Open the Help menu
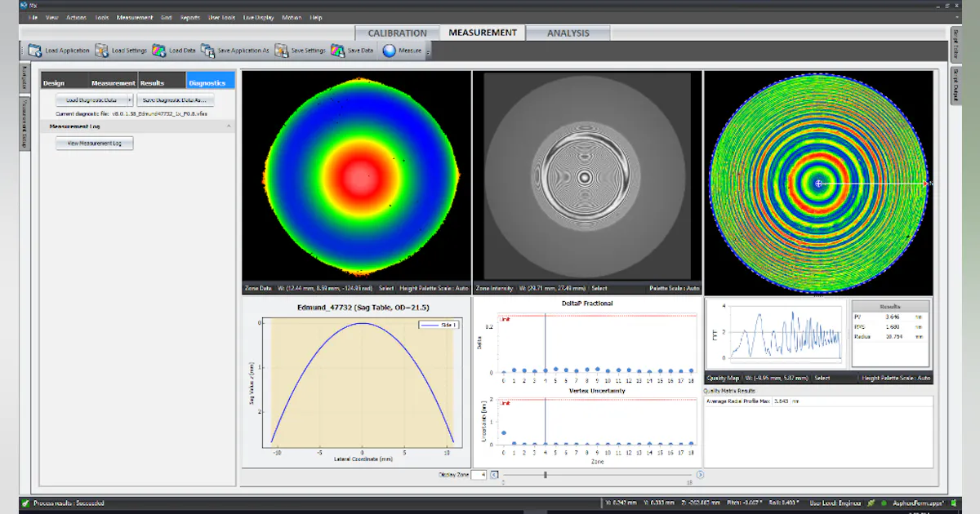980x514 pixels. (x=316, y=17)
